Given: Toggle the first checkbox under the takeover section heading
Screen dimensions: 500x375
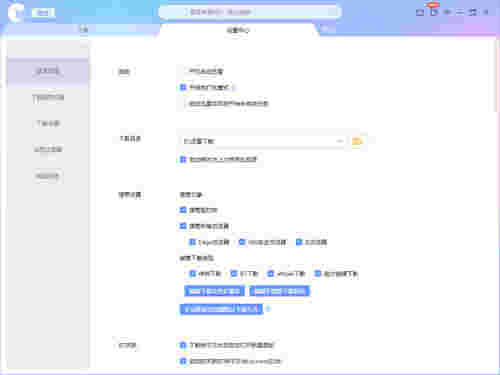Looking at the screenshot, I should coord(183,210).
